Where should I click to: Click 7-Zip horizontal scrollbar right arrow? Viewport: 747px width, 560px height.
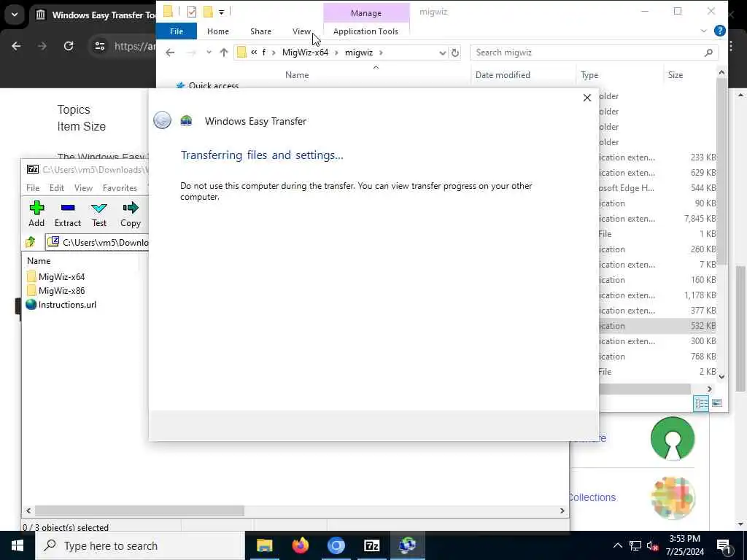[x=562, y=510]
